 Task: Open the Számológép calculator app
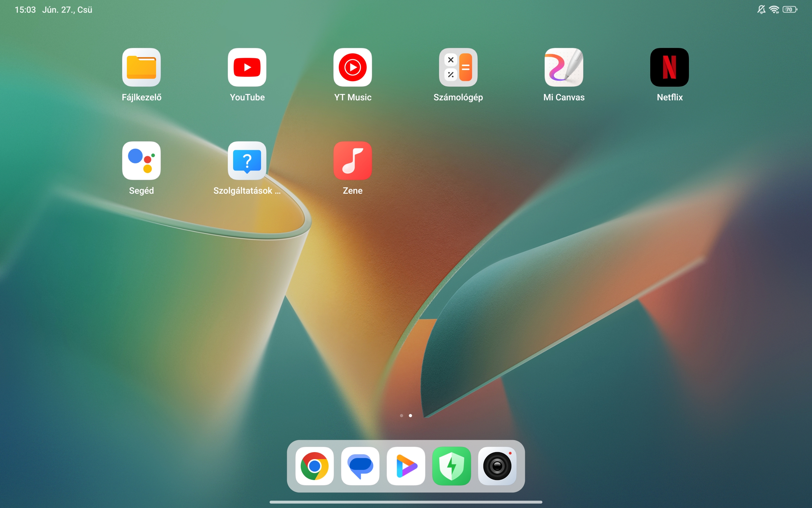click(458, 67)
